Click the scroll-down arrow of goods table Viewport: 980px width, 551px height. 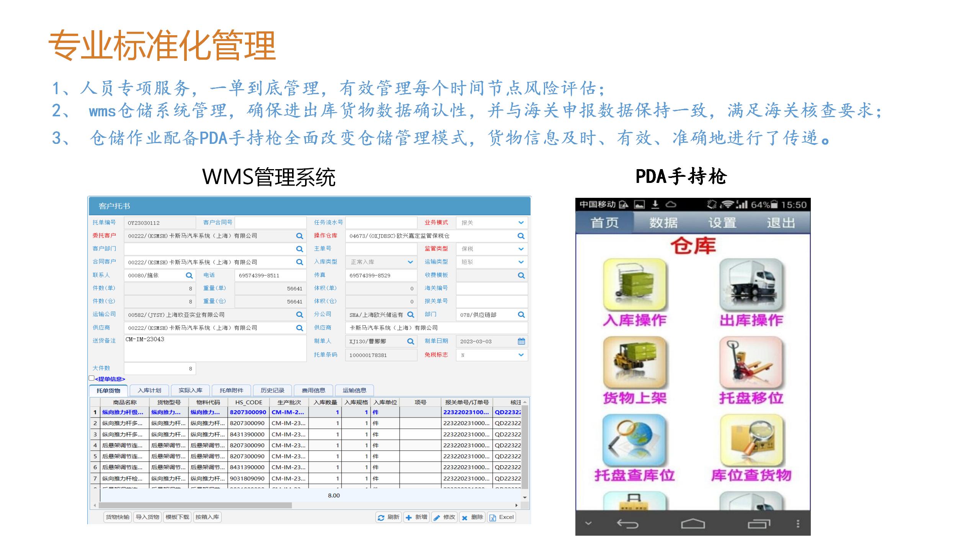coord(525,497)
